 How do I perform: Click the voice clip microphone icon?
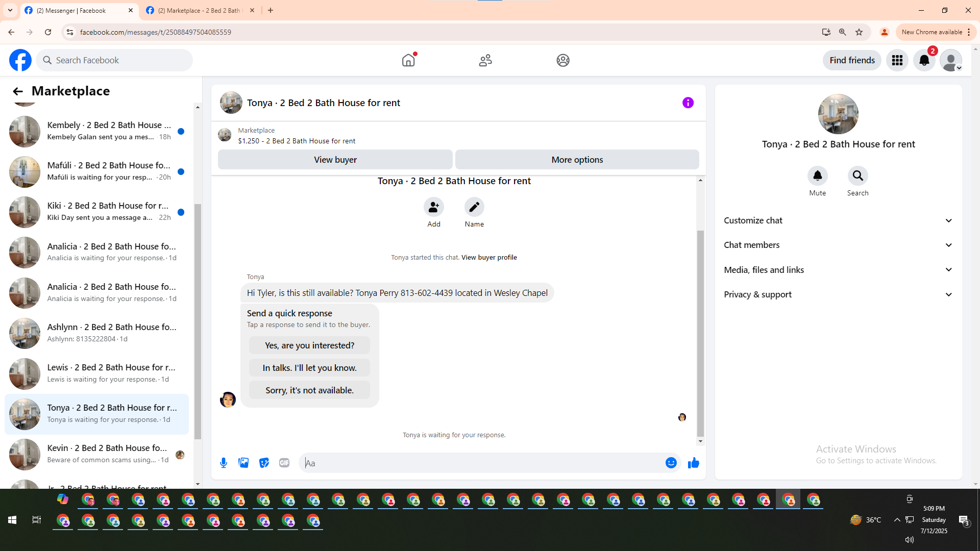(224, 463)
